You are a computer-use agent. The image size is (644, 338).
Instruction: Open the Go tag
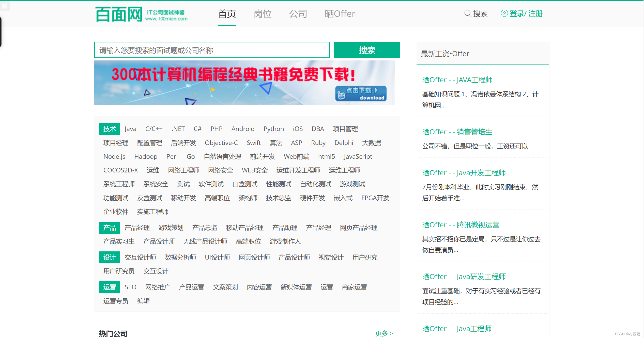point(191,157)
